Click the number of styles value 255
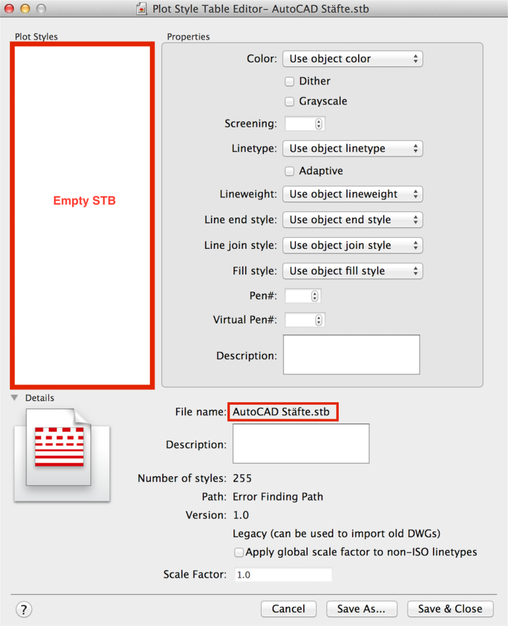 coord(242,478)
